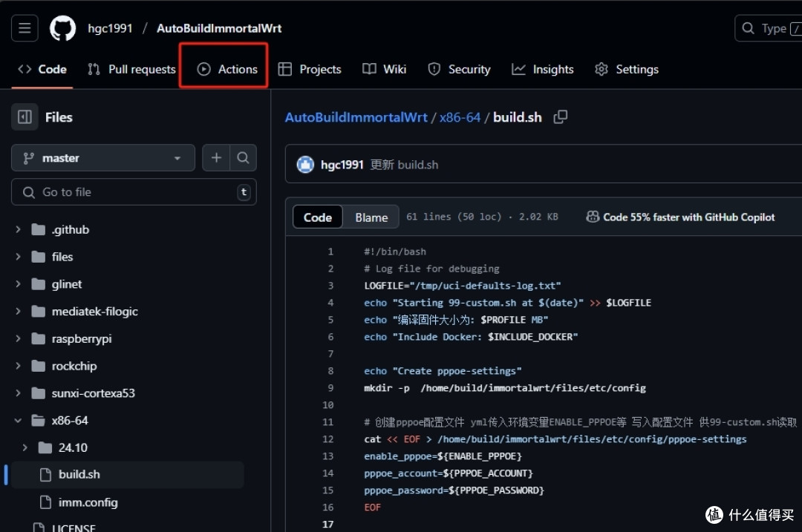Select the rockchip folder
Image resolution: width=802 pixels, height=532 pixels.
[x=74, y=366]
